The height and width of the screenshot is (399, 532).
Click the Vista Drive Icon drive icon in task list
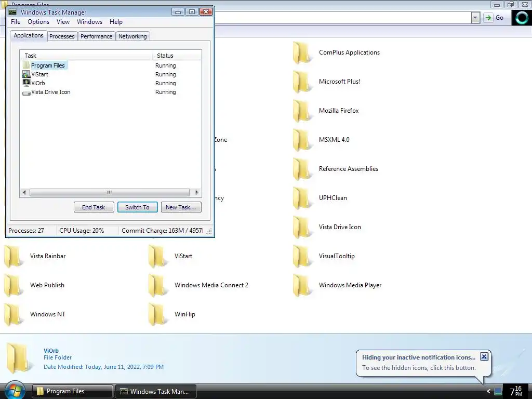tap(26, 92)
